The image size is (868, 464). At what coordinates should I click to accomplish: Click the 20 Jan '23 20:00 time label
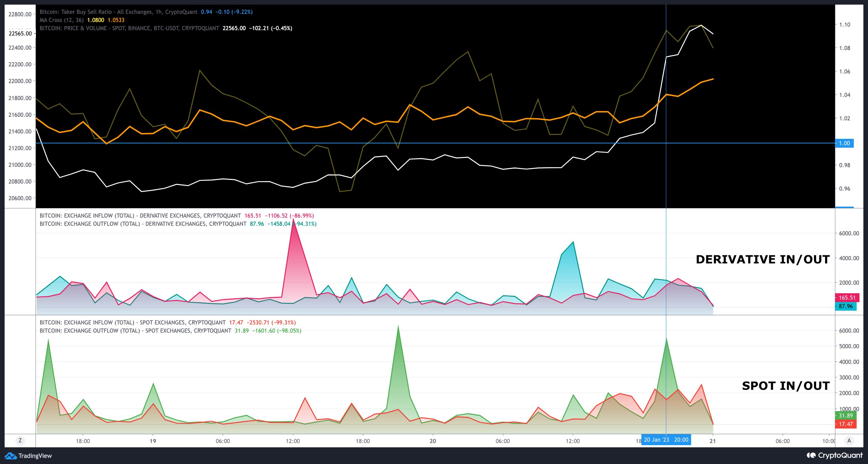(666, 440)
